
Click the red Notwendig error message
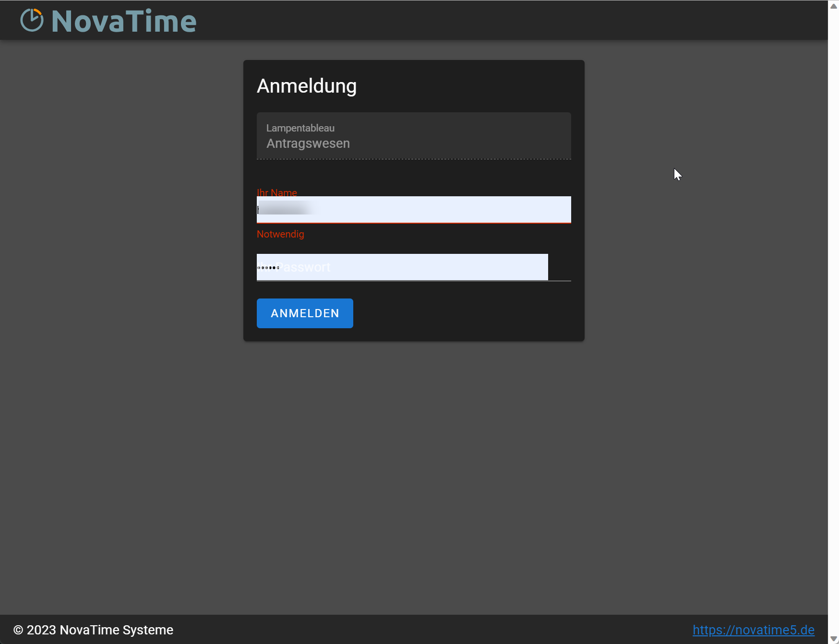pyautogui.click(x=280, y=234)
